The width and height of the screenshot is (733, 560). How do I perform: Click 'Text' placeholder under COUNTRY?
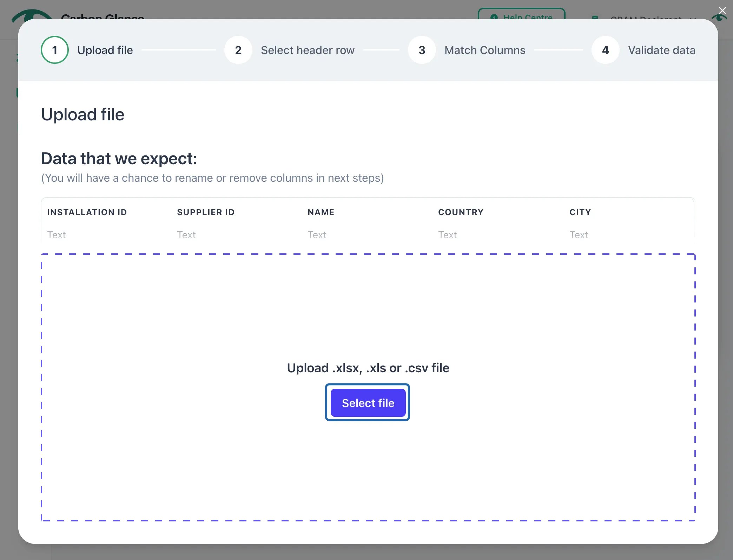(448, 235)
